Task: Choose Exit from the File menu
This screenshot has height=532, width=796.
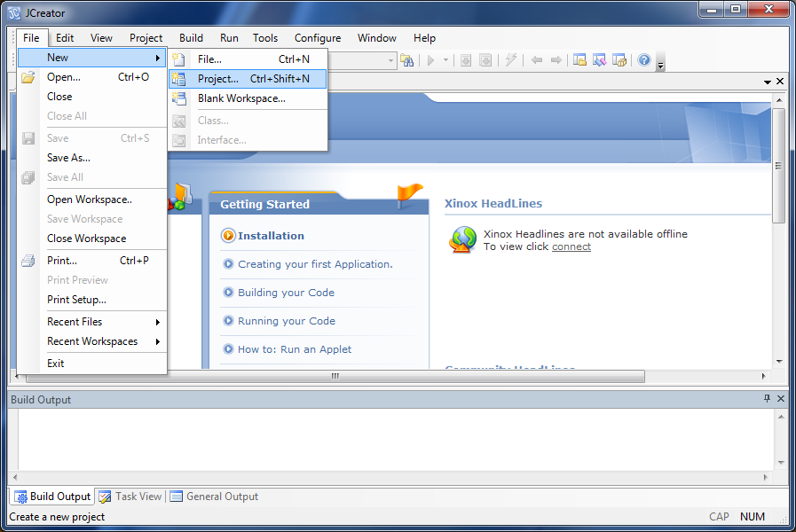Action: (x=92, y=364)
